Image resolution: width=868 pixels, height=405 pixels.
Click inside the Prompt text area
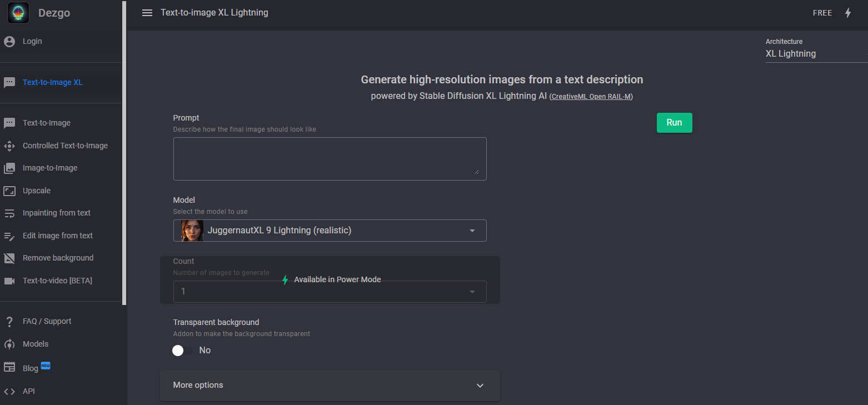coord(330,159)
